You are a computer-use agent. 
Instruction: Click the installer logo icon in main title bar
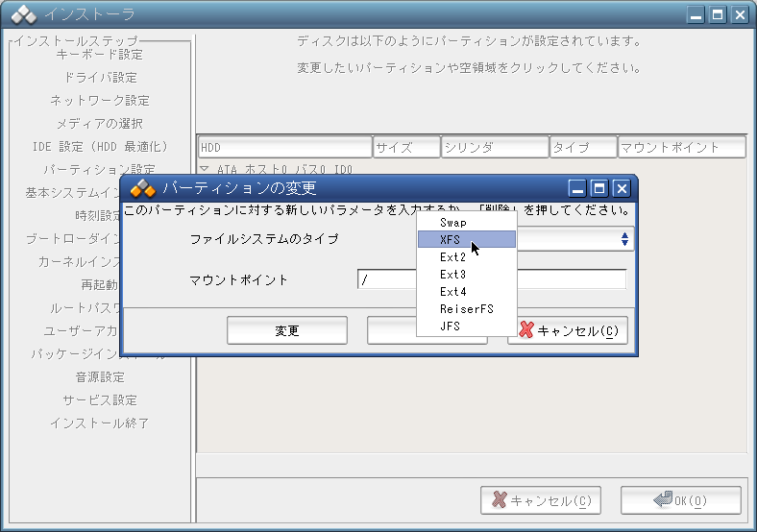point(24,14)
